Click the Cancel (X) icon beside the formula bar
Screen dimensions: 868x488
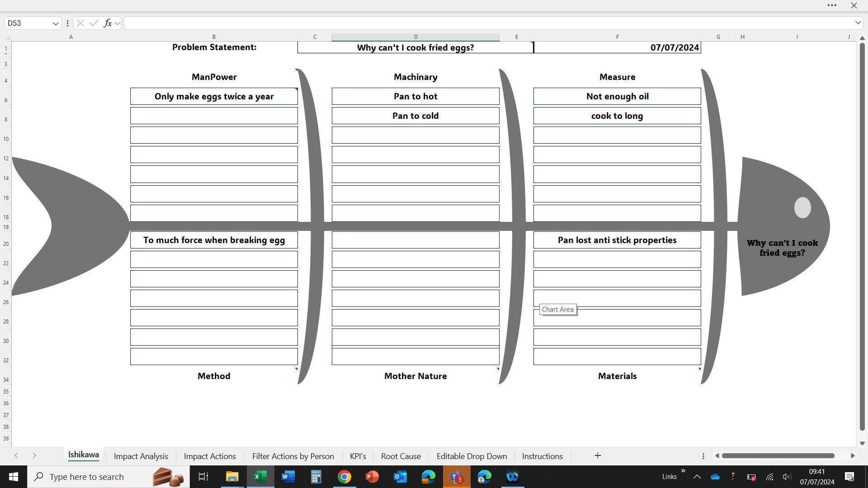[80, 23]
